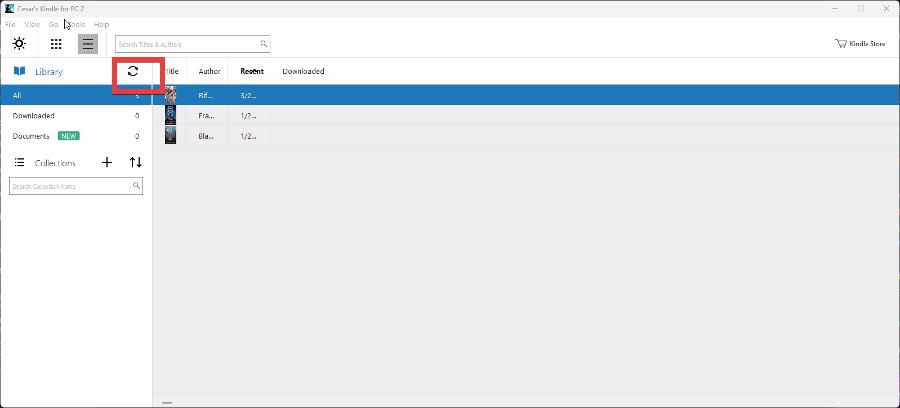Sort by Author column header

[x=210, y=71]
